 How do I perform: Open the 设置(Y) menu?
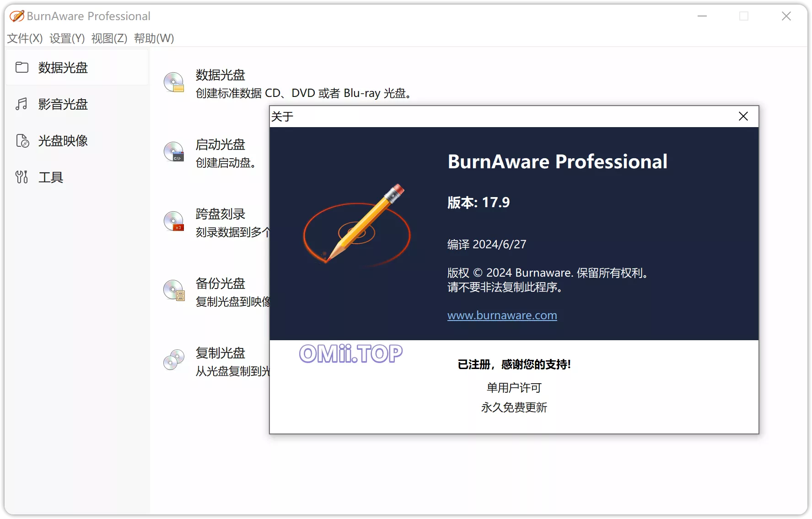(67, 38)
